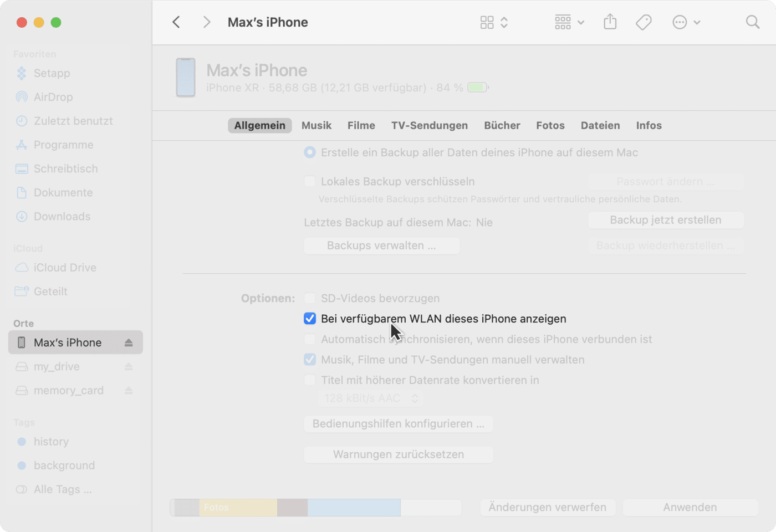Click Änderungen verwerfen button
The image size is (776, 532).
548,508
